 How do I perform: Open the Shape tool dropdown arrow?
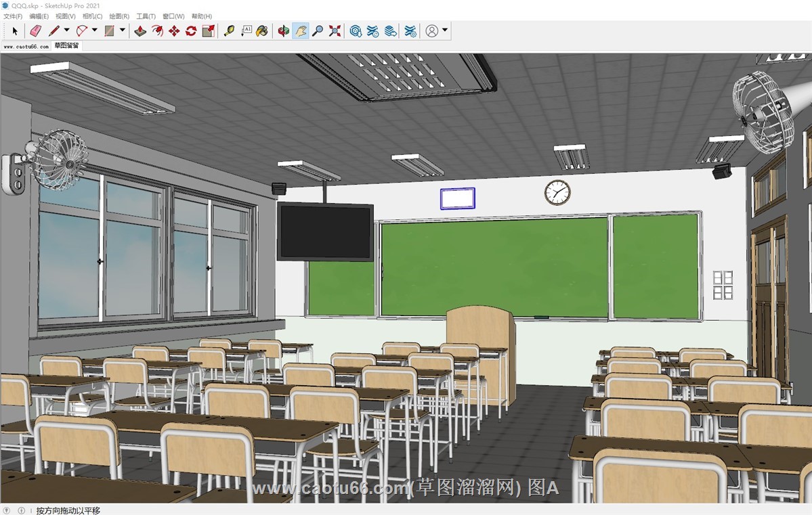point(122,30)
